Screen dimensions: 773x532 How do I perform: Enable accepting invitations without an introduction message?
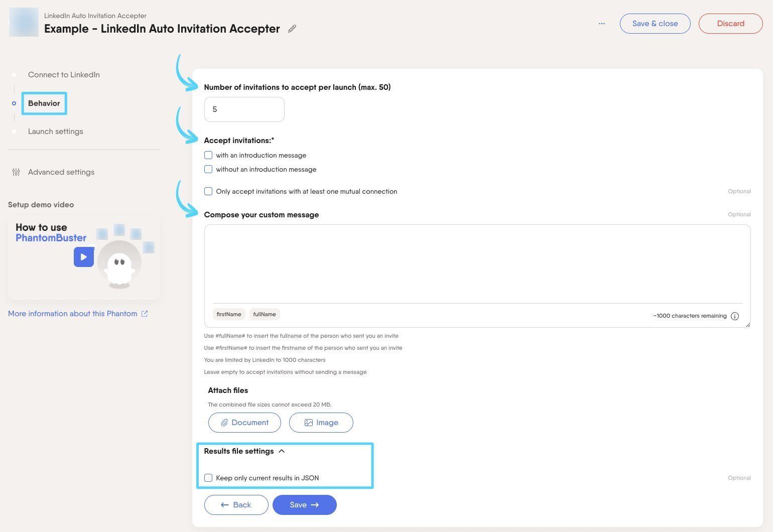click(x=208, y=169)
